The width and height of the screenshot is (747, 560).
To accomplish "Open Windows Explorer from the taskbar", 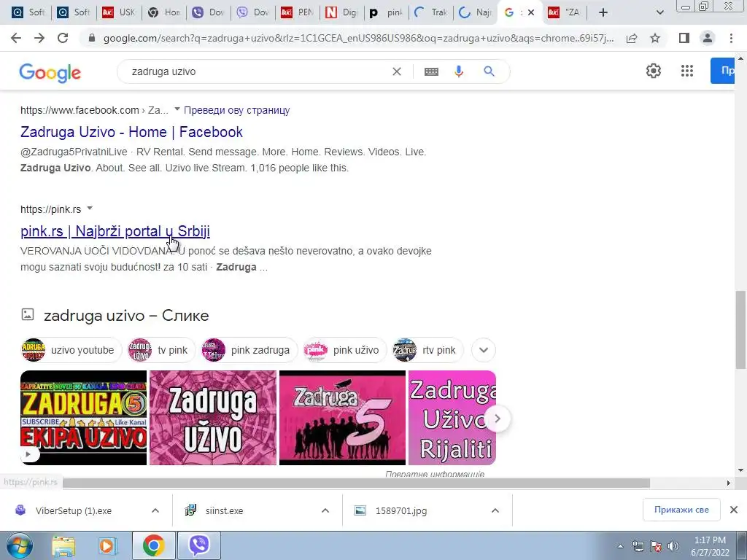I will tap(63, 545).
